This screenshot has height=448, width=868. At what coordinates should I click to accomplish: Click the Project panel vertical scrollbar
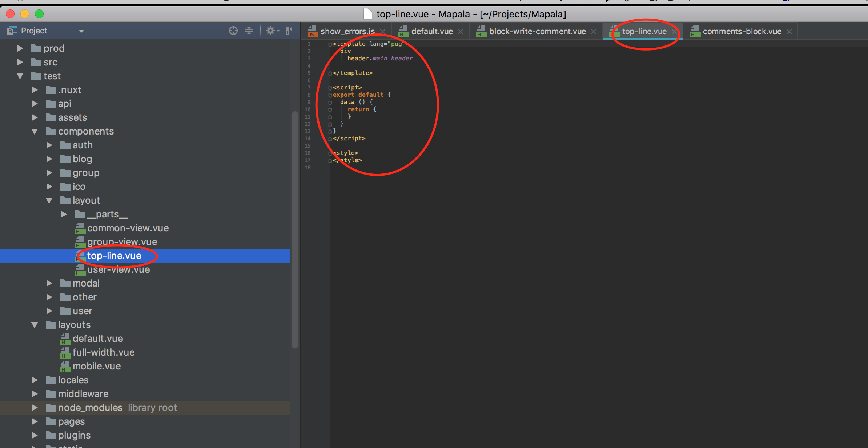click(295, 230)
